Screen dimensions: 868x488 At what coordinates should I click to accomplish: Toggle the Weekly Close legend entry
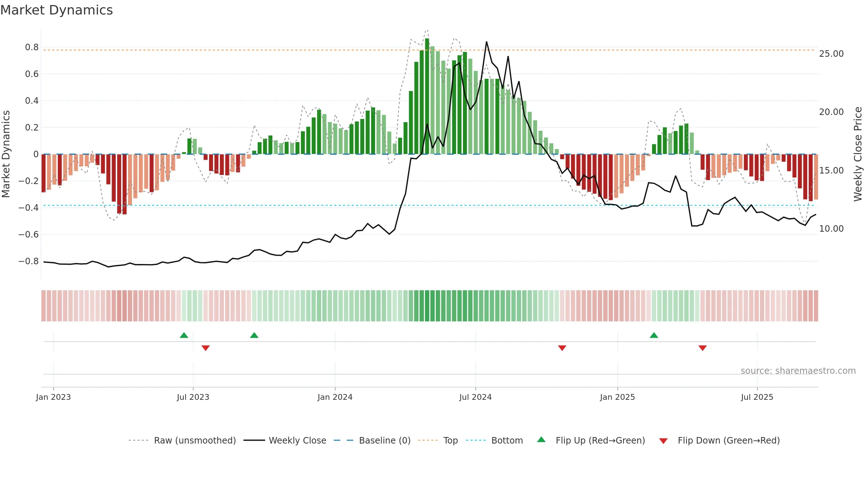[x=285, y=440]
